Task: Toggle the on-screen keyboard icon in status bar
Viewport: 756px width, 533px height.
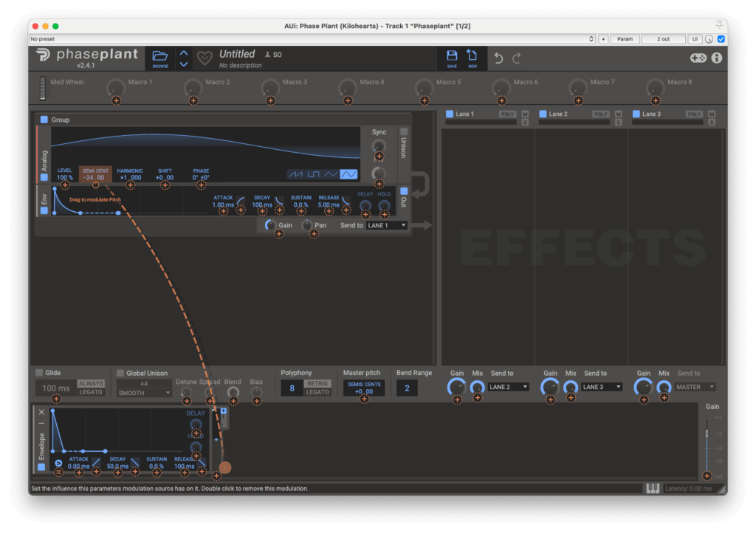Action: coord(653,489)
